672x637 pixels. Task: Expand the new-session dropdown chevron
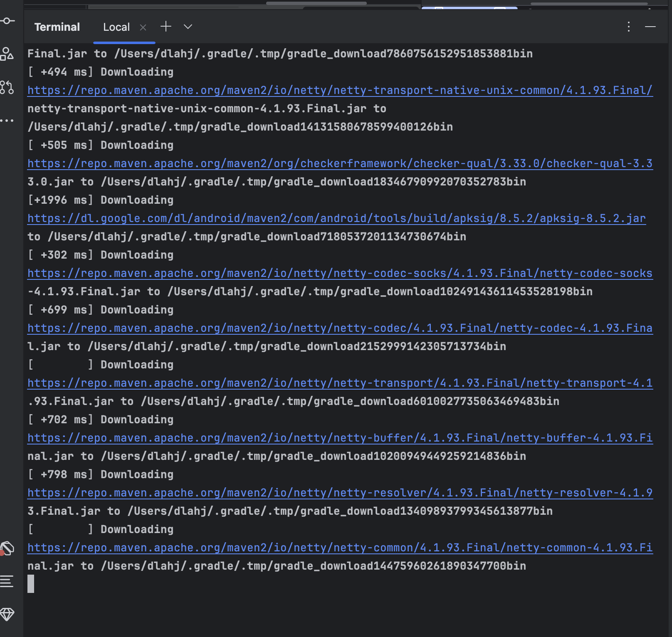pyautogui.click(x=188, y=27)
